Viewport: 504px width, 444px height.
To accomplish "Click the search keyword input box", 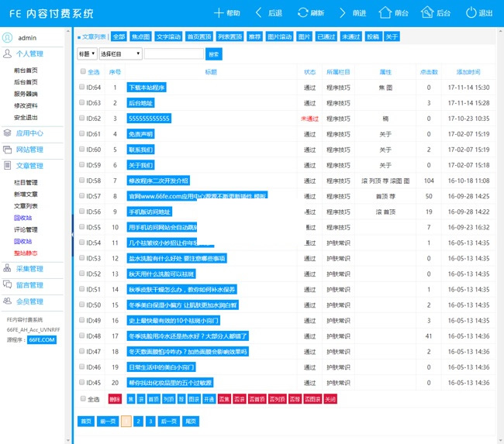I will pos(174,53).
